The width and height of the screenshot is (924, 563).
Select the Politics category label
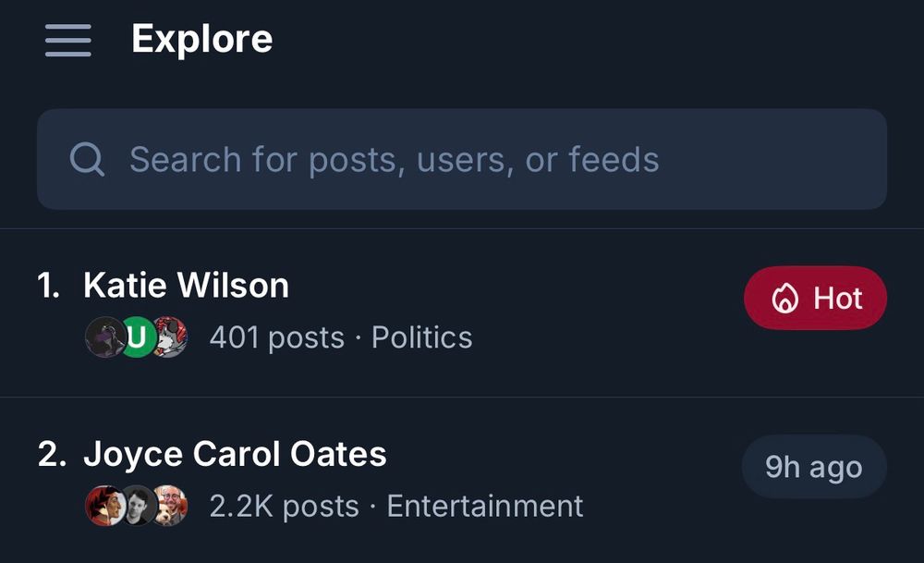point(422,338)
